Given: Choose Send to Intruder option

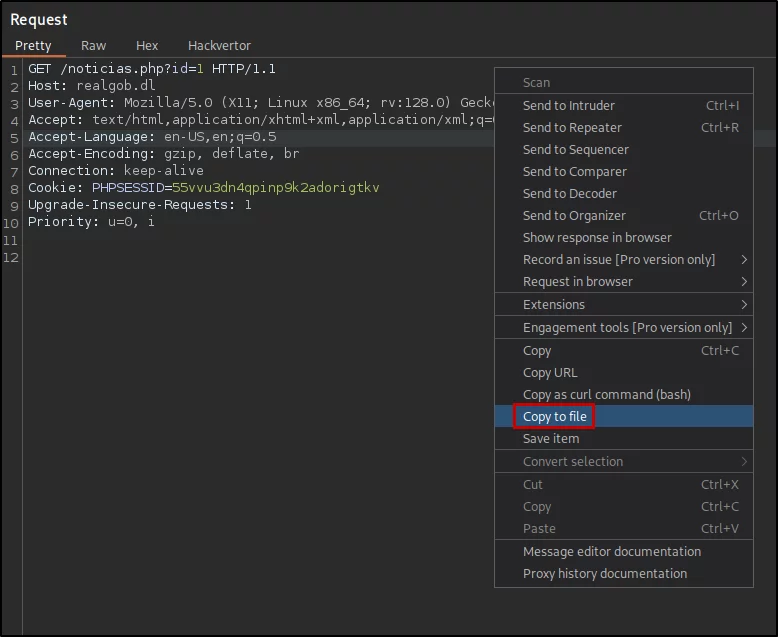Looking at the screenshot, I should point(624,106).
